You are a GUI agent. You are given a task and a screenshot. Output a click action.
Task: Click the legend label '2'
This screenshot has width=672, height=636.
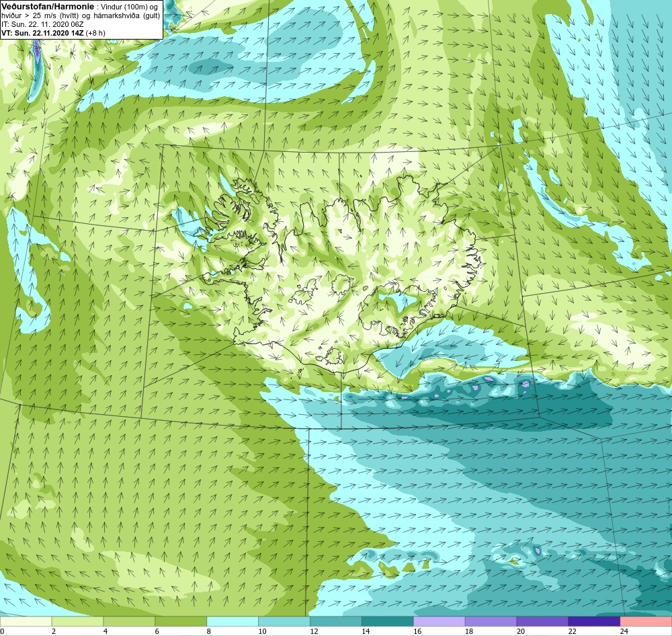[54, 631]
